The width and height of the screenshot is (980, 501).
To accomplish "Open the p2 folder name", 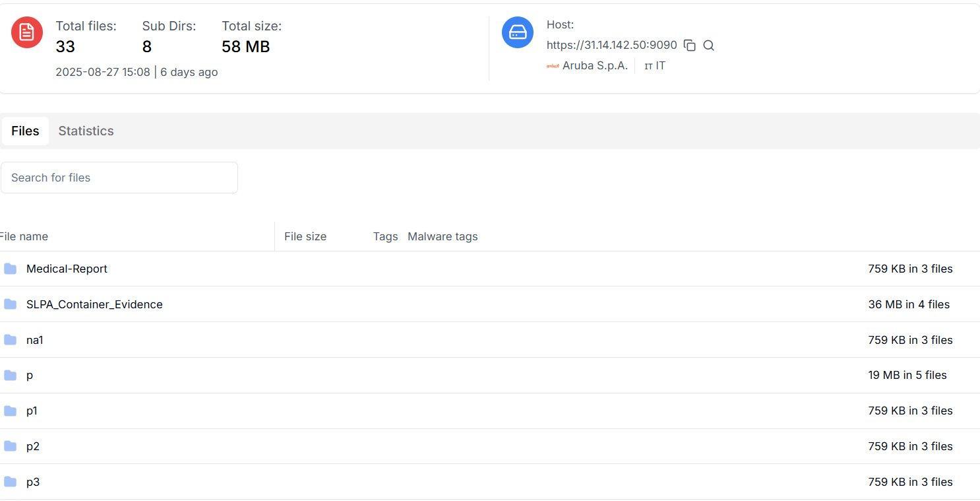I will pyautogui.click(x=33, y=446).
